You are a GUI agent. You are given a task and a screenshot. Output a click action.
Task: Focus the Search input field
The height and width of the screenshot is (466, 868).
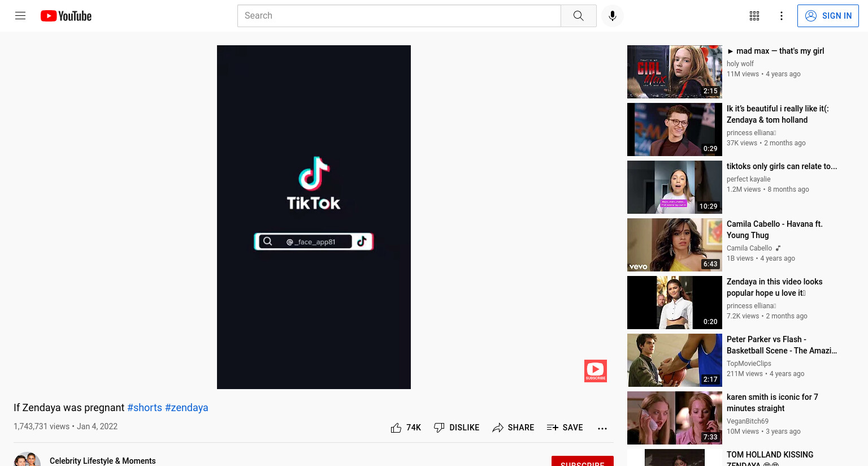pos(399,16)
